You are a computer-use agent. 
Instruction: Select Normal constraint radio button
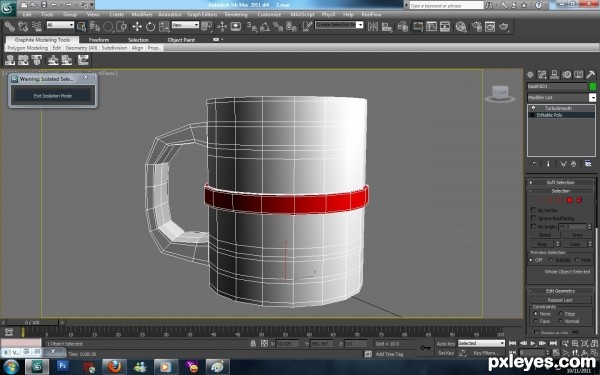(560, 321)
